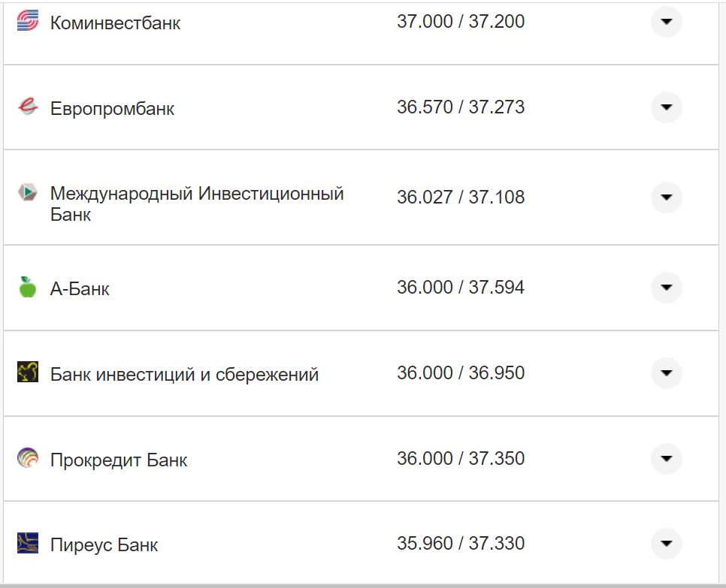This screenshot has width=726, height=588.
Task: Expand the Пиреус Банк details arrow
Action: (x=666, y=543)
